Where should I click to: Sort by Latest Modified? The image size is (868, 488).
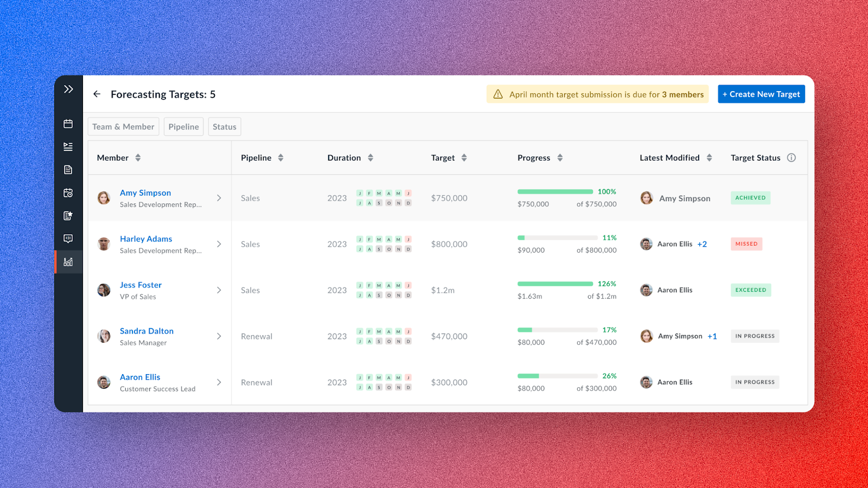click(711, 157)
